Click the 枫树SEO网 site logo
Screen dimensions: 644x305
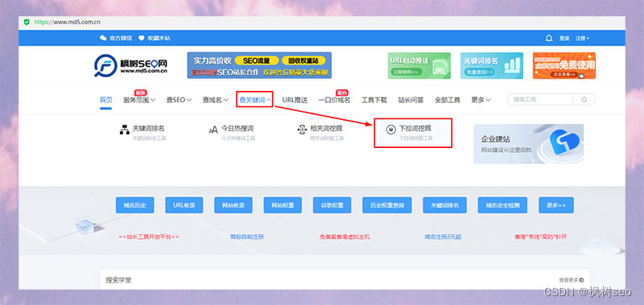pyautogui.click(x=131, y=66)
